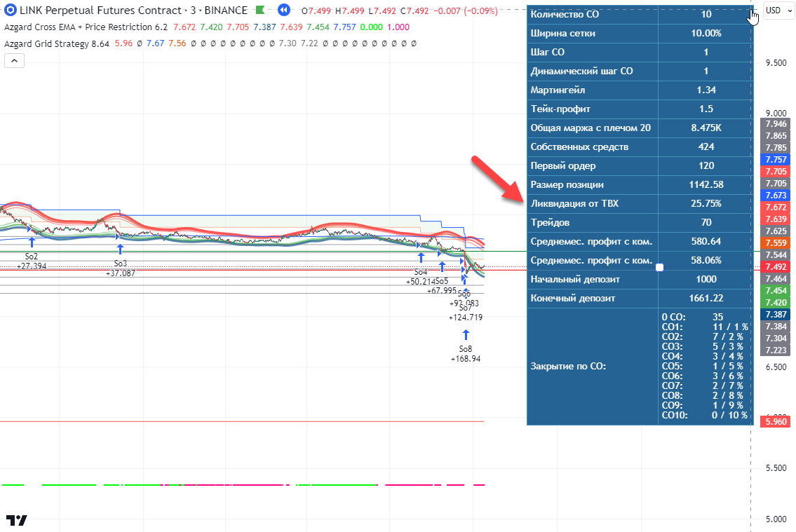The image size is (796, 532).
Task: Click the gray 7.865 price label
Action: (x=775, y=135)
